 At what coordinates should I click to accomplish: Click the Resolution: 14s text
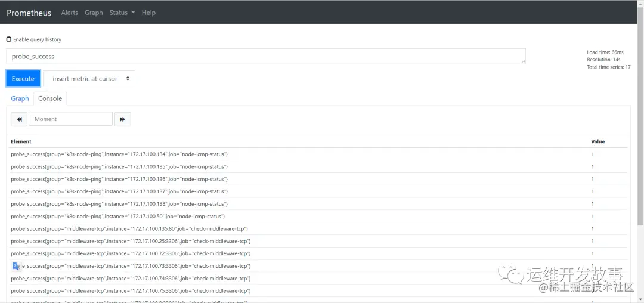(603, 60)
